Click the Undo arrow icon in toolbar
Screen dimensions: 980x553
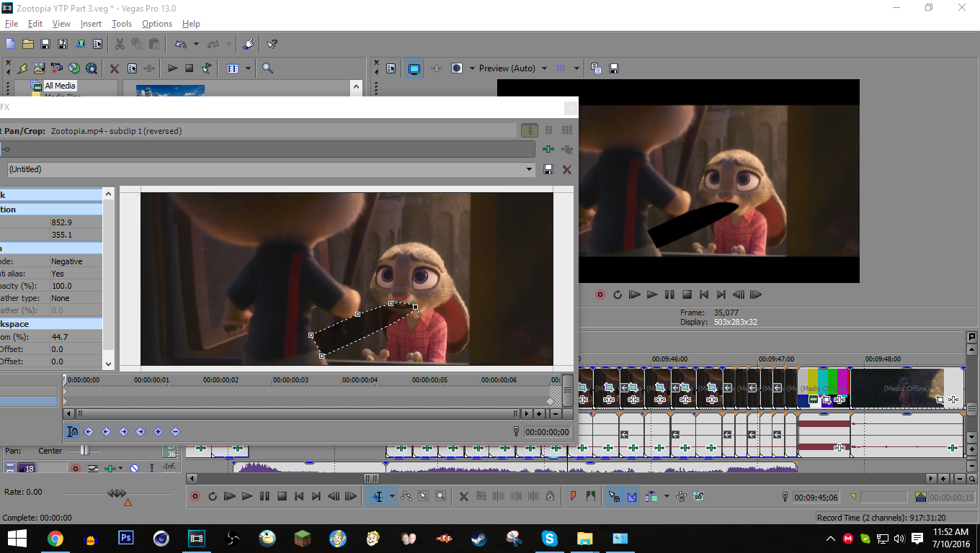pyautogui.click(x=181, y=44)
